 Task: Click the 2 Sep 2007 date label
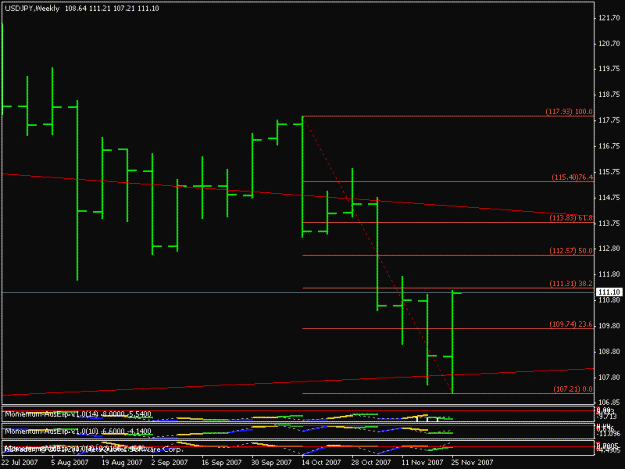169,462
